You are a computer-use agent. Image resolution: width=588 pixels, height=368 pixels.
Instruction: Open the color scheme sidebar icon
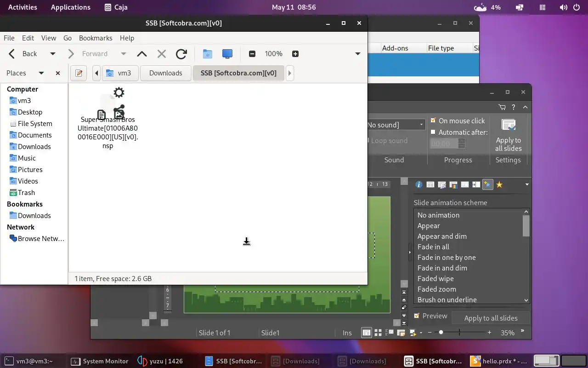[x=453, y=184]
